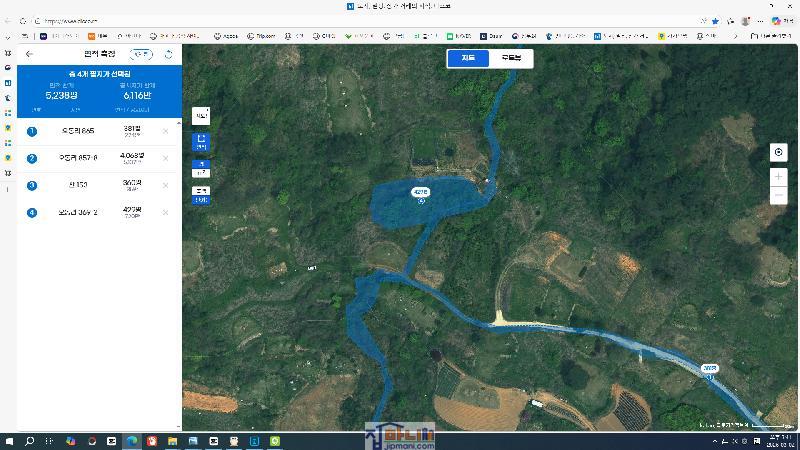Click the current location target button
The width and height of the screenshot is (800, 450).
[x=779, y=152]
